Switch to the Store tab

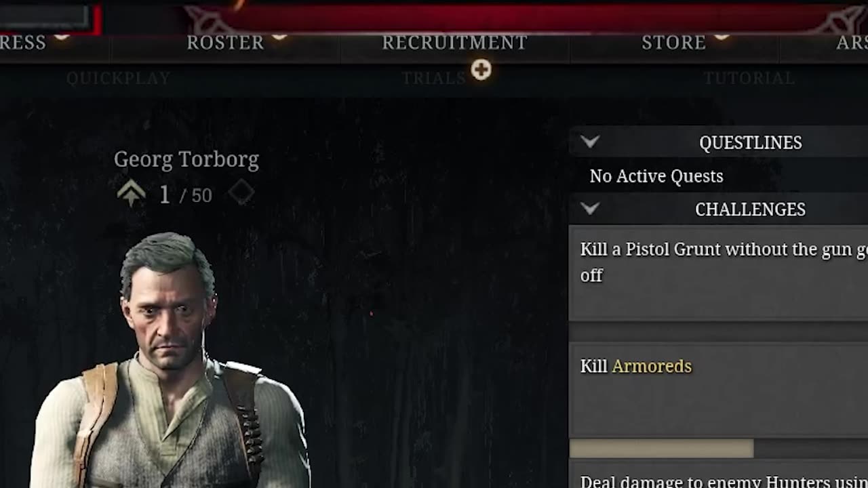point(673,43)
